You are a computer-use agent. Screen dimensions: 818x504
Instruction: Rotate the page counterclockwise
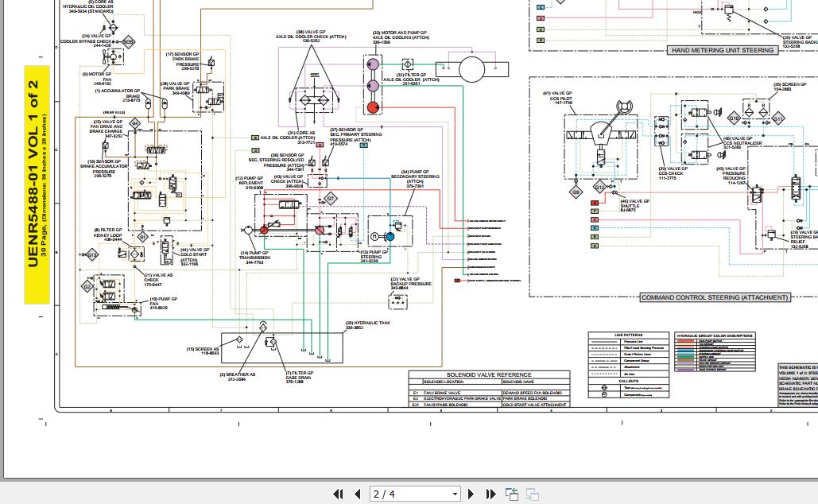point(513,494)
